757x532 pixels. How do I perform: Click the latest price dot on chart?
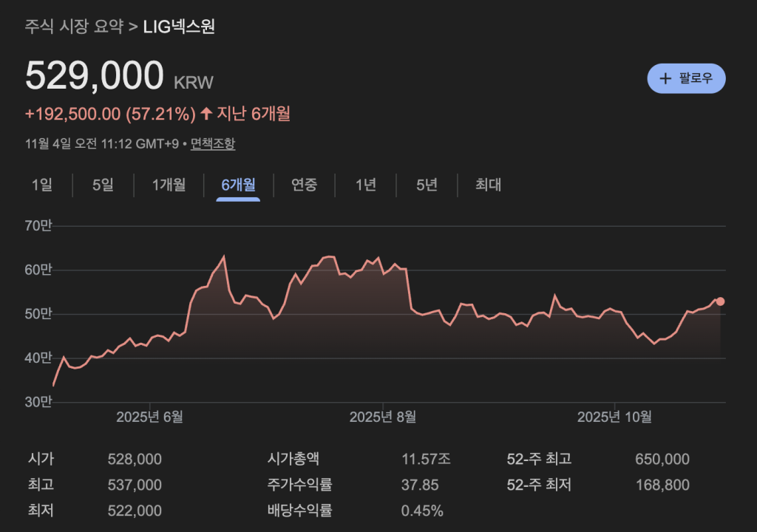point(720,301)
